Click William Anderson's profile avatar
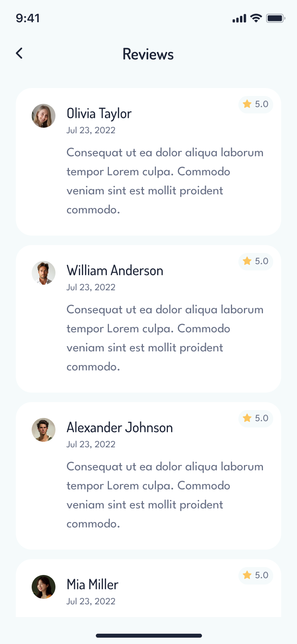The width and height of the screenshot is (297, 644). coord(44,273)
